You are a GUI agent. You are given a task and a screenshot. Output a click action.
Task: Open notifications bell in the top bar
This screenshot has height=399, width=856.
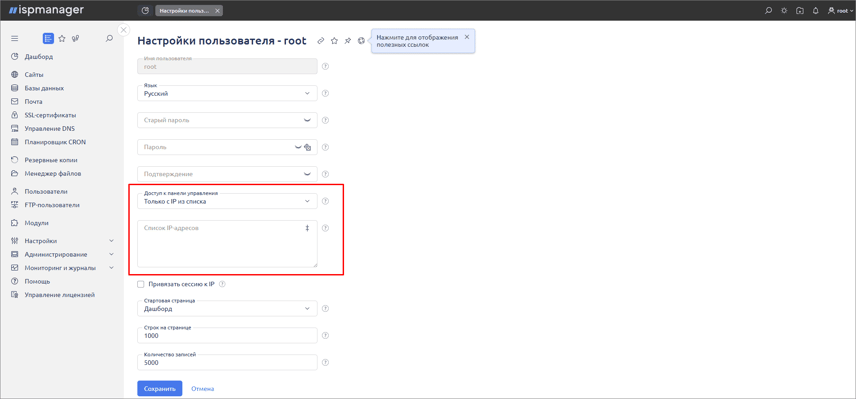816,10
